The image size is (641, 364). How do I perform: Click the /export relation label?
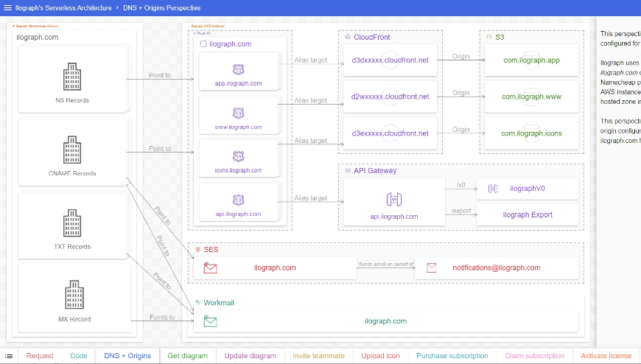tap(460, 211)
